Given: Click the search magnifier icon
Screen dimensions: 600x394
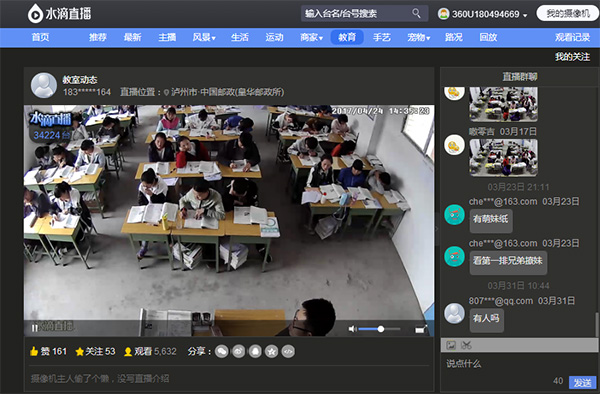Looking at the screenshot, I should click(416, 14).
